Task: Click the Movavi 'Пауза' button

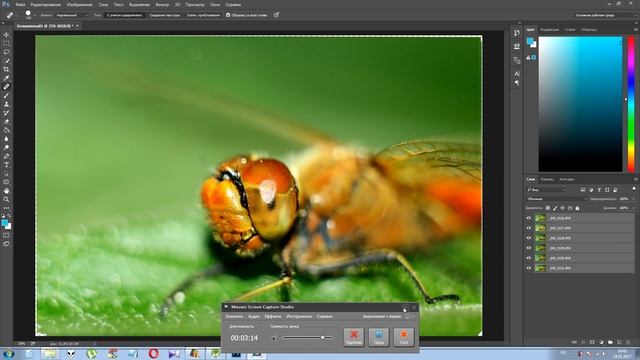Action: click(x=379, y=337)
